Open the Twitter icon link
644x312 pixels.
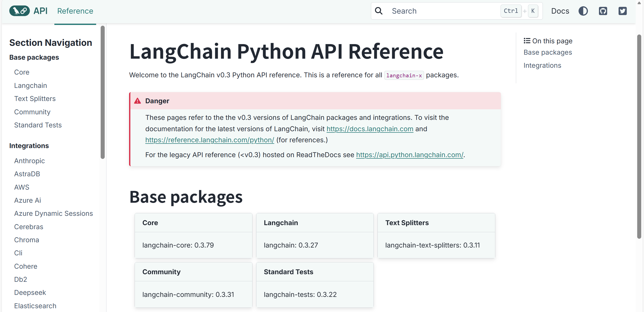[x=623, y=11]
